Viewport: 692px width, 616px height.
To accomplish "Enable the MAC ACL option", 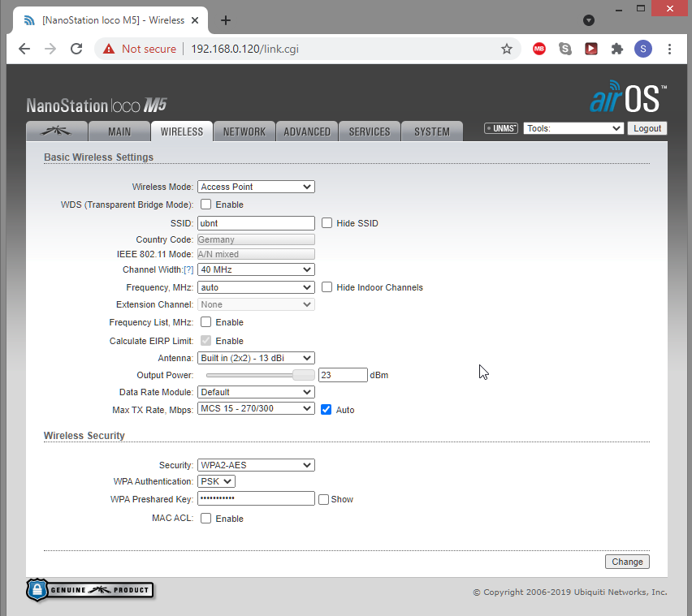I will [205, 518].
